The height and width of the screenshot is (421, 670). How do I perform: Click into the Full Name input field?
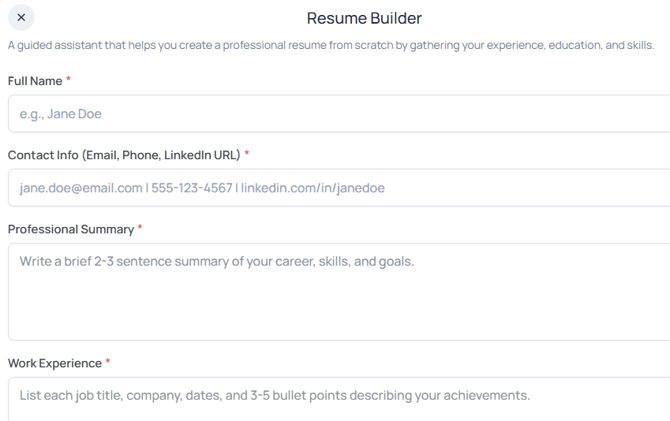click(x=340, y=114)
